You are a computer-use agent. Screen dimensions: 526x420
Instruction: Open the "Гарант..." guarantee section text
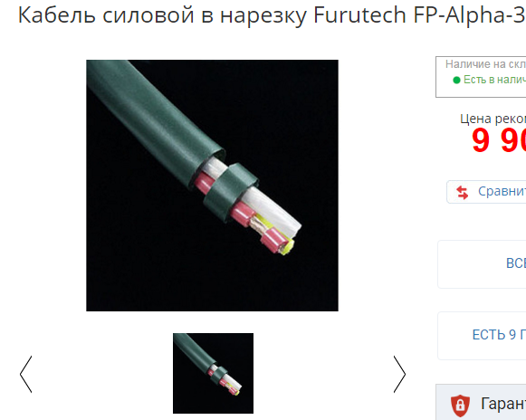503,404
